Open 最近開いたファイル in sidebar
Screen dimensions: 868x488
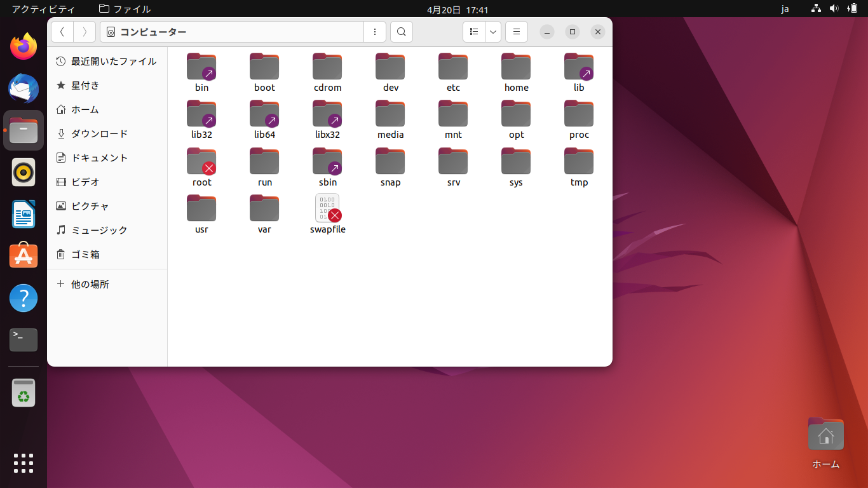107,62
